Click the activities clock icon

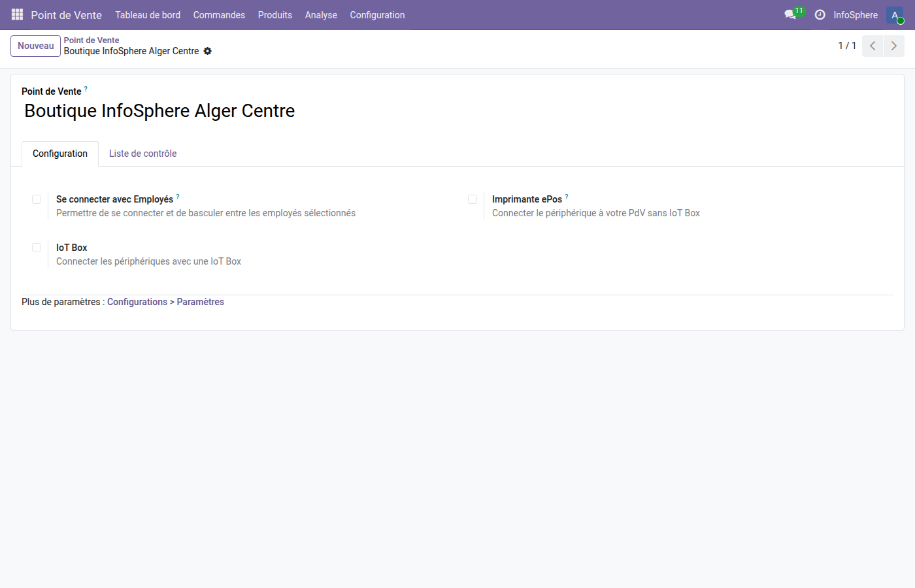click(820, 14)
